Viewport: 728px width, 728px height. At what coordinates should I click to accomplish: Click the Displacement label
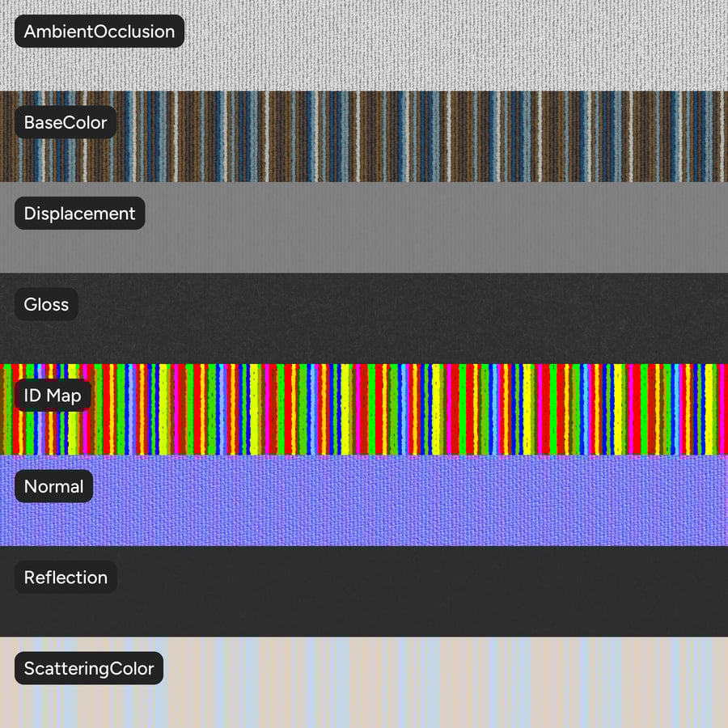pos(80,213)
